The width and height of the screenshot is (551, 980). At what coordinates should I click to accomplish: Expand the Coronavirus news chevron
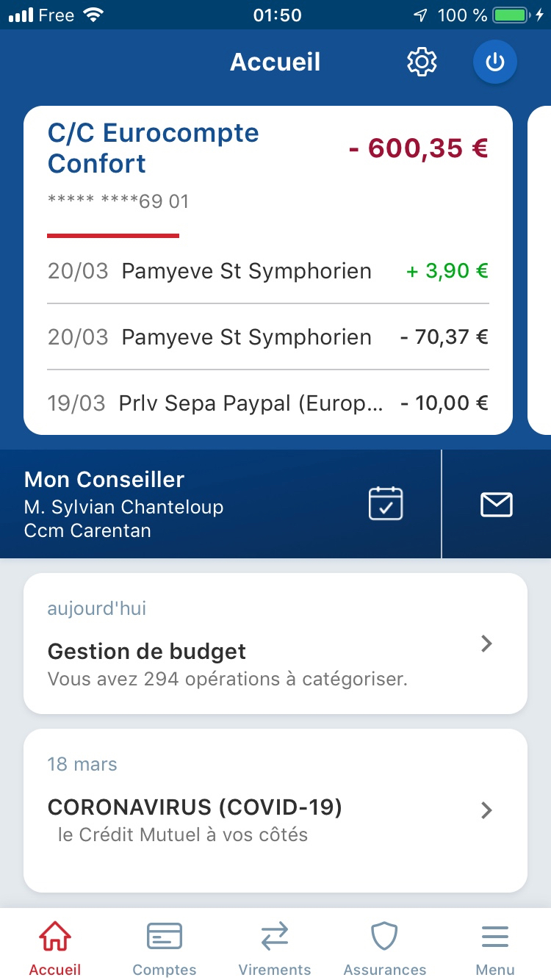click(486, 810)
